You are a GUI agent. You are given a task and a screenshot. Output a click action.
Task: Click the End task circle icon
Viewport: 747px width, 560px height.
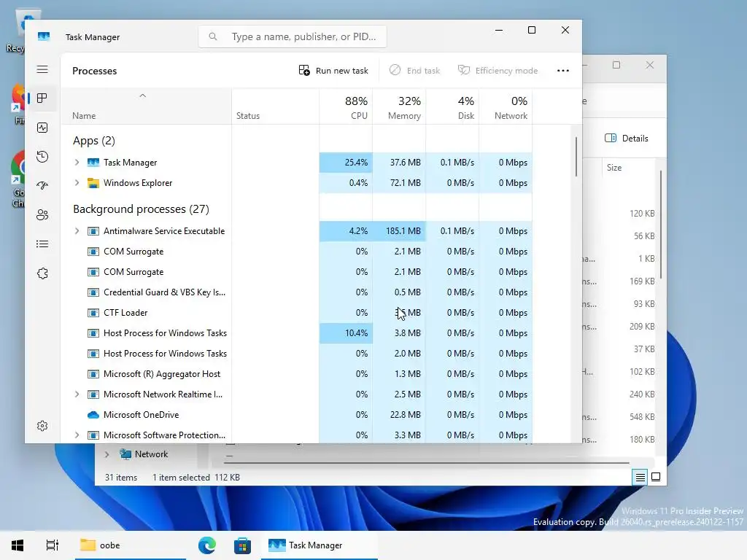pos(395,70)
